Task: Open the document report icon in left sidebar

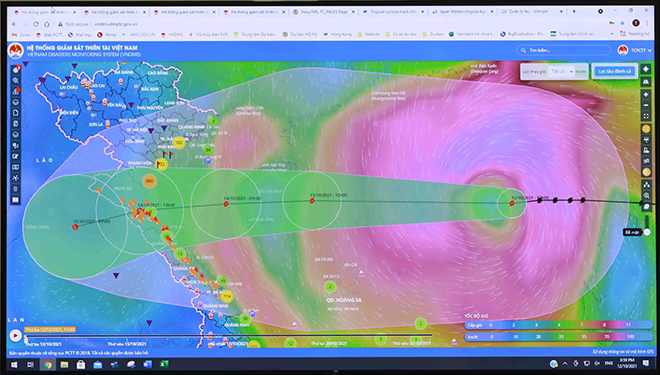Action: pos(16,113)
